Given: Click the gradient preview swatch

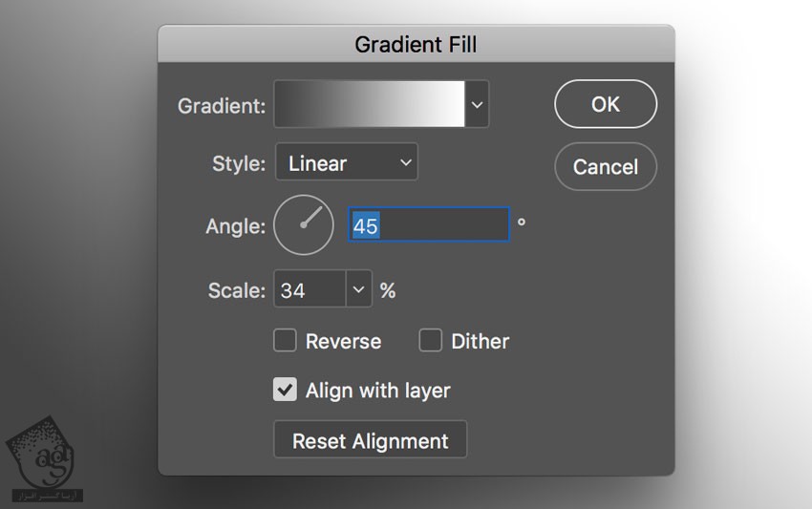Looking at the screenshot, I should pos(370,104).
